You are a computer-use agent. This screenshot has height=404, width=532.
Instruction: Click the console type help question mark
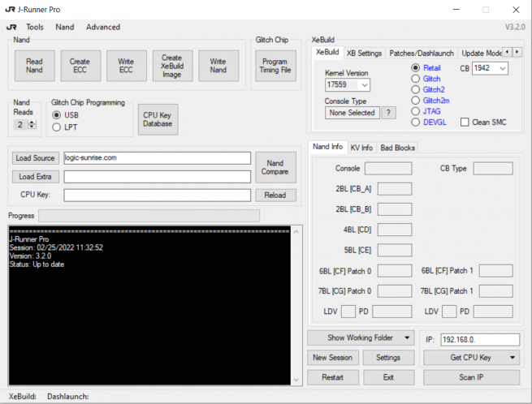tap(388, 113)
